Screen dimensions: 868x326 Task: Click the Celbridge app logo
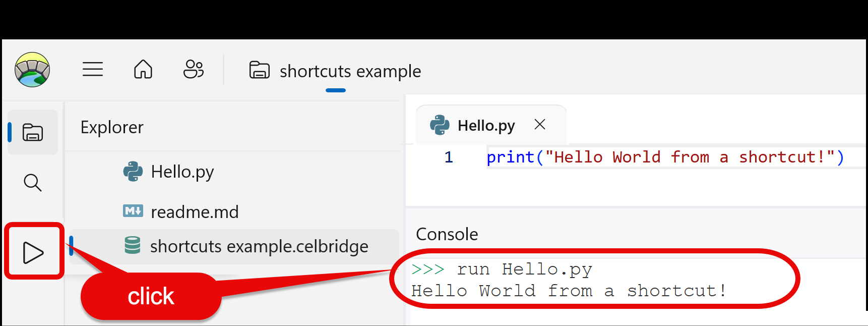coord(32,70)
